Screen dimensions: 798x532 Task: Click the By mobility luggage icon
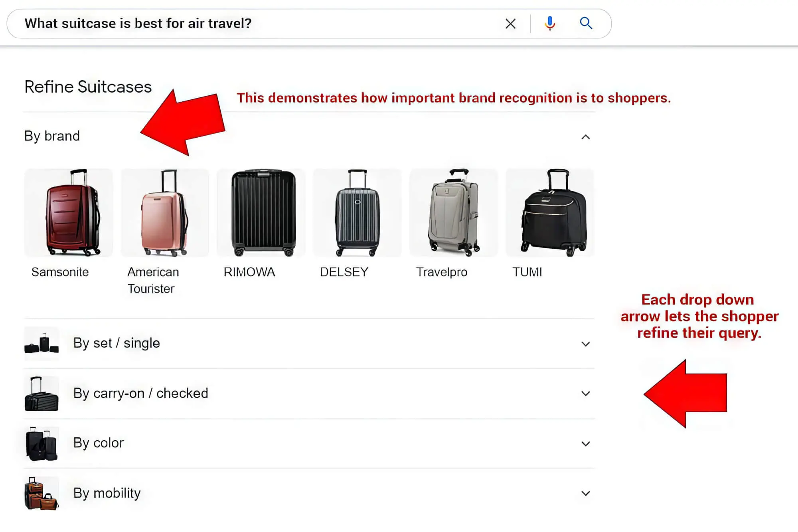pos(41,494)
